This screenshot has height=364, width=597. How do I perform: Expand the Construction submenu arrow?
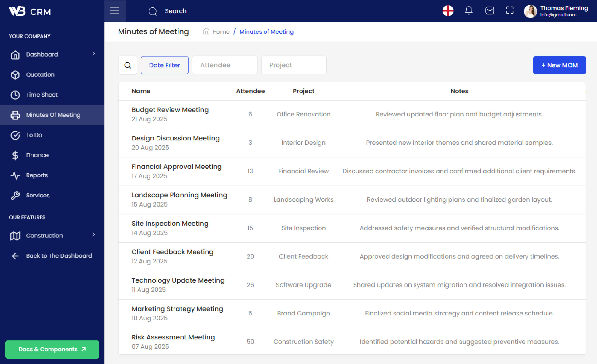click(x=93, y=235)
